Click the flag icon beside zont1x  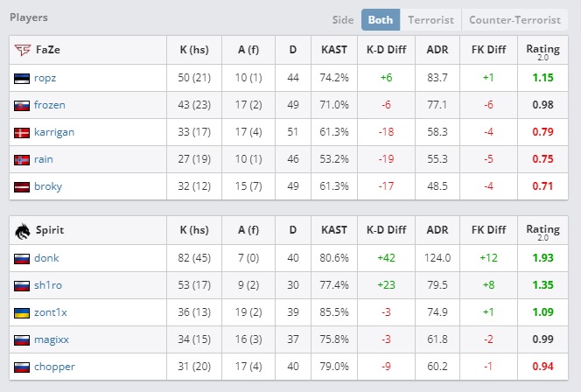point(22,312)
